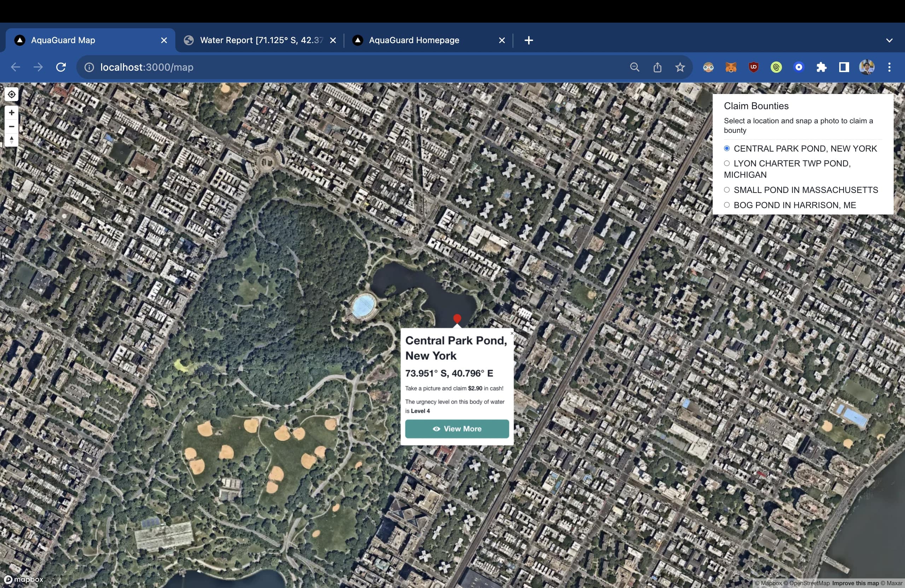Screen dimensions: 905x588
Task: Expand the tab search dropdown chevron
Action: click(x=889, y=40)
